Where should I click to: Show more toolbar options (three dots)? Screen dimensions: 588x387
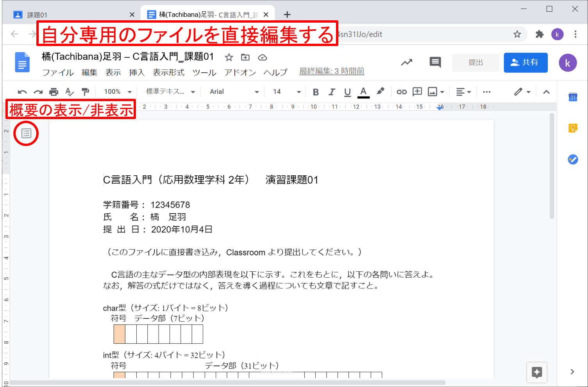click(x=486, y=92)
